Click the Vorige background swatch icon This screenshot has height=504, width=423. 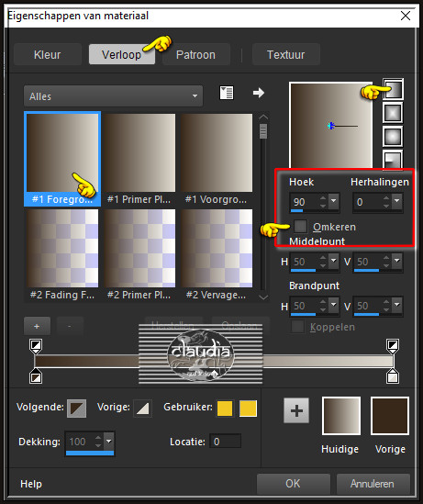(x=142, y=409)
